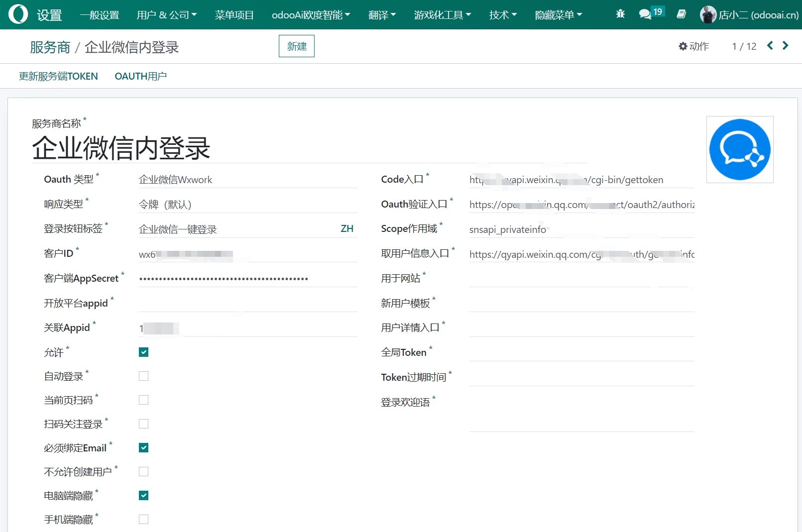
Task: Go to previous record arrow
Action: pyautogui.click(x=770, y=46)
